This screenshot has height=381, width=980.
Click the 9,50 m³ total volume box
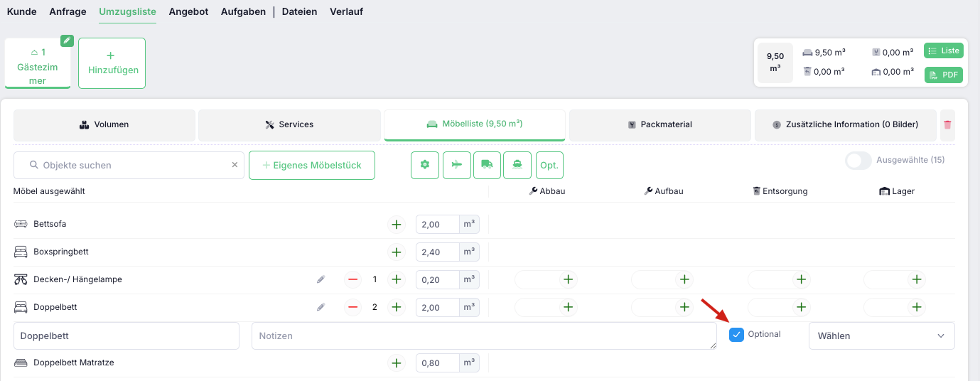(775, 63)
